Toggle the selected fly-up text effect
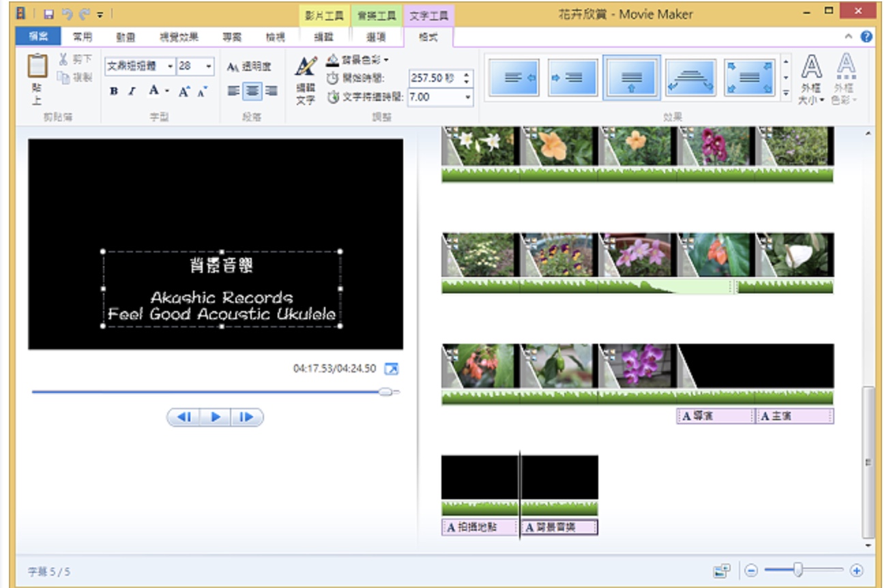 tap(632, 78)
